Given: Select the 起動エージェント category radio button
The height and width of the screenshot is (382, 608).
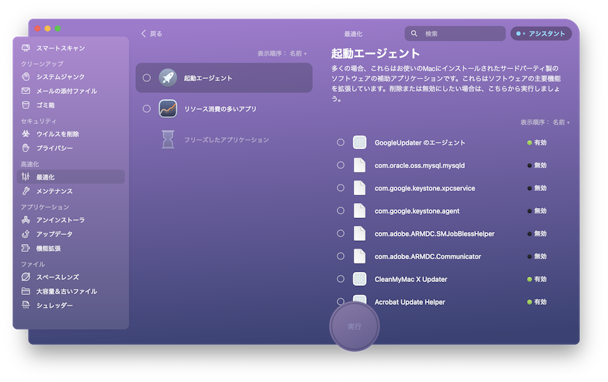Looking at the screenshot, I should pos(147,78).
